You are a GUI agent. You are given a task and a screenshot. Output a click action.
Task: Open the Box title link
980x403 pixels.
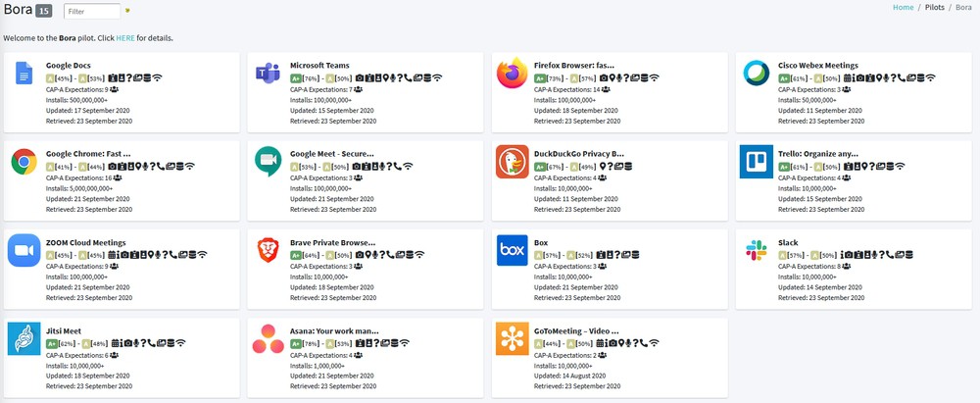pyautogui.click(x=541, y=243)
